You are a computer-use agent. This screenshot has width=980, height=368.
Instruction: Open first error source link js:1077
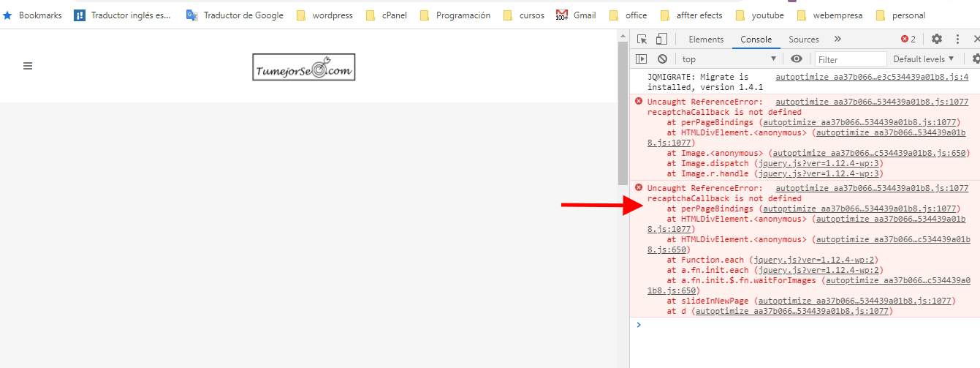pos(872,102)
